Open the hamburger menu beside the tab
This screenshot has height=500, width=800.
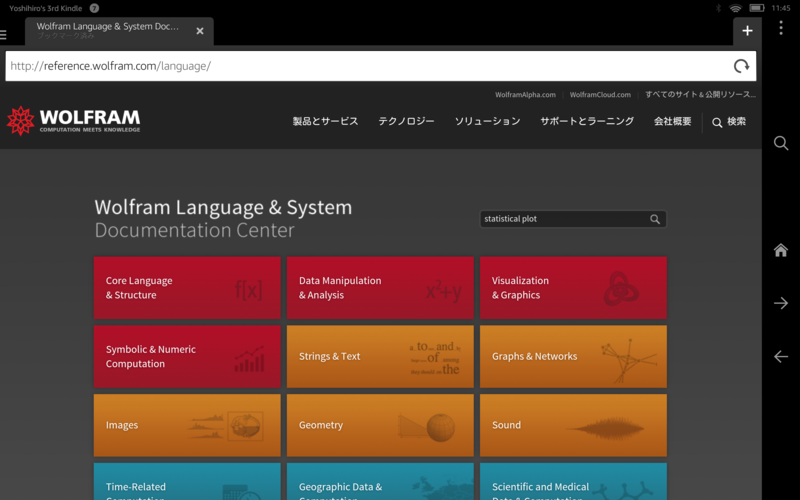(3, 35)
